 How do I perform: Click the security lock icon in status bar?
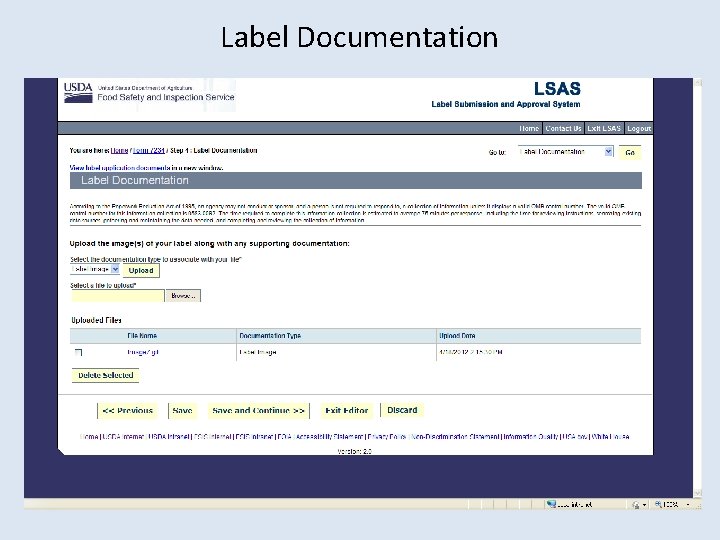636,505
